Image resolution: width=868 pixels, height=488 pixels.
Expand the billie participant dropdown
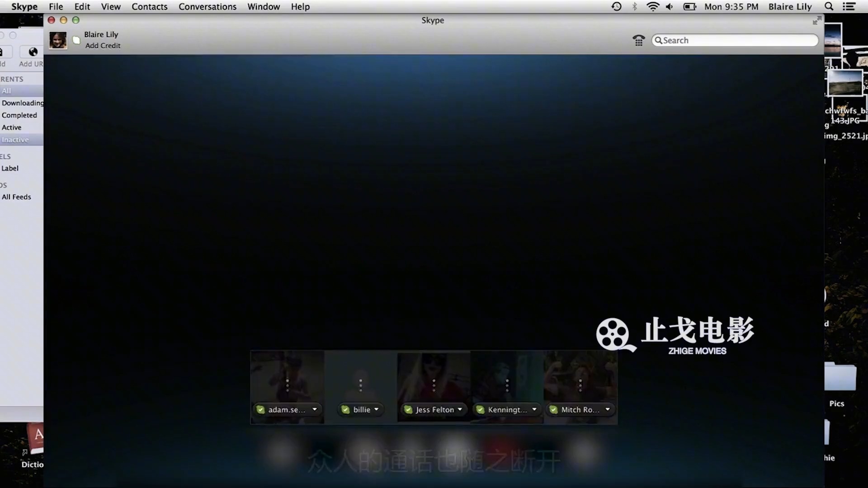coord(376,409)
